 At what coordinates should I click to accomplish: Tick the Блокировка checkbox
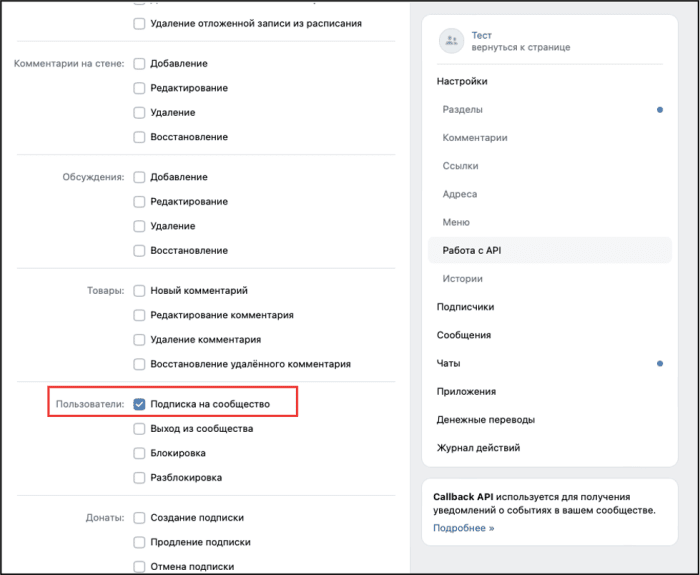point(139,454)
